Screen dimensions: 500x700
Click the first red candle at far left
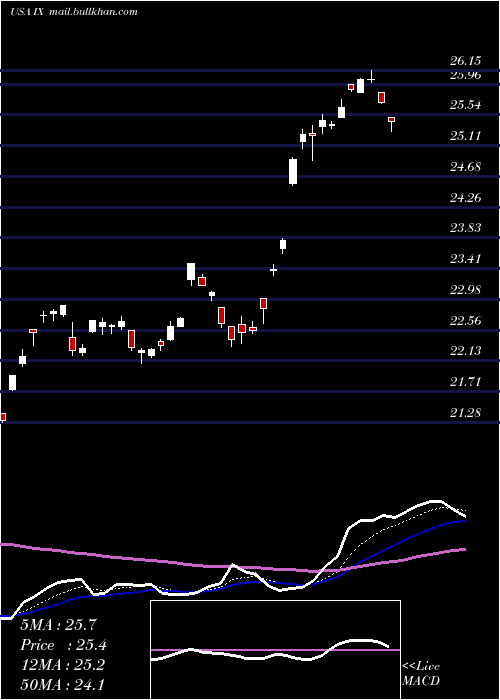3,417
